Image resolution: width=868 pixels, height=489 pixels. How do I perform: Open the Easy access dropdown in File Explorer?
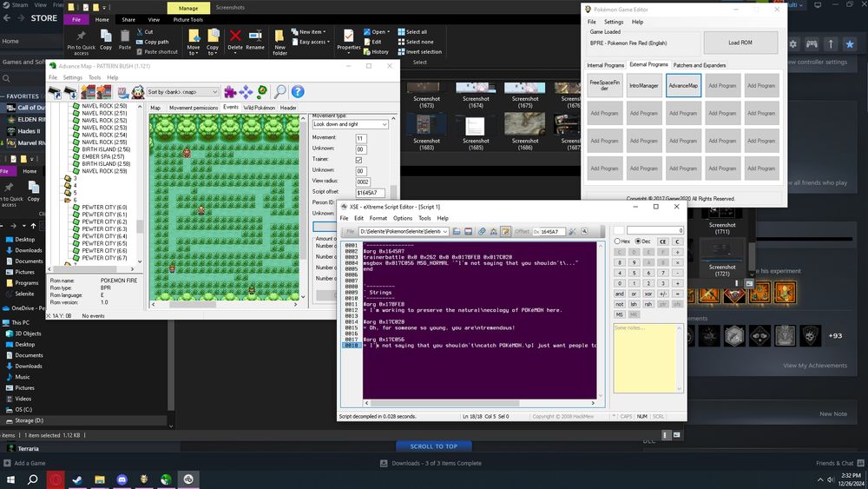click(x=310, y=42)
